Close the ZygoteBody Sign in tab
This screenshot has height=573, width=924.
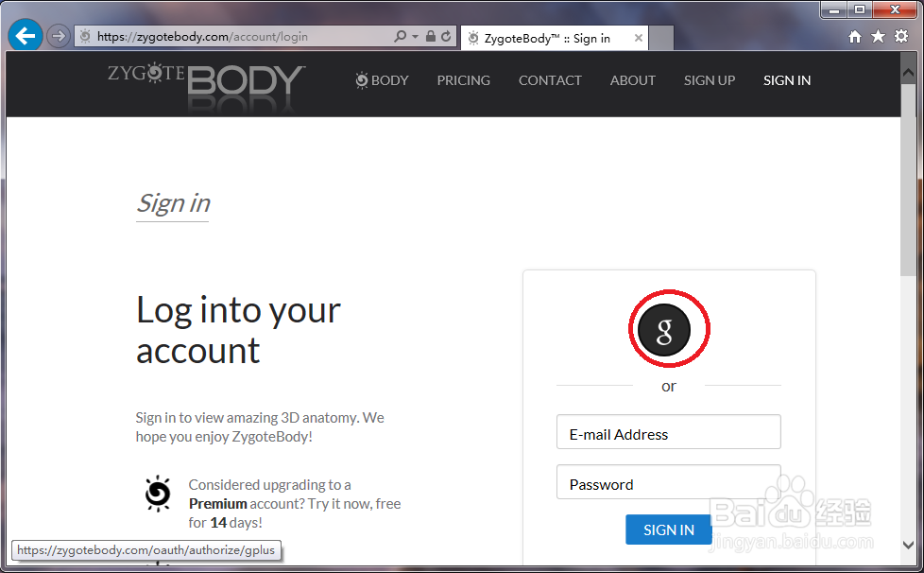(x=638, y=38)
